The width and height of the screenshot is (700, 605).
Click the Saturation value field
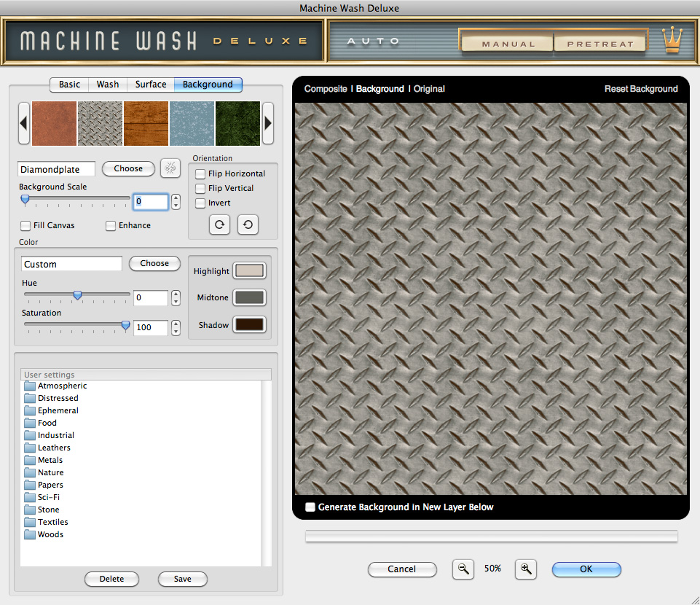pos(151,327)
